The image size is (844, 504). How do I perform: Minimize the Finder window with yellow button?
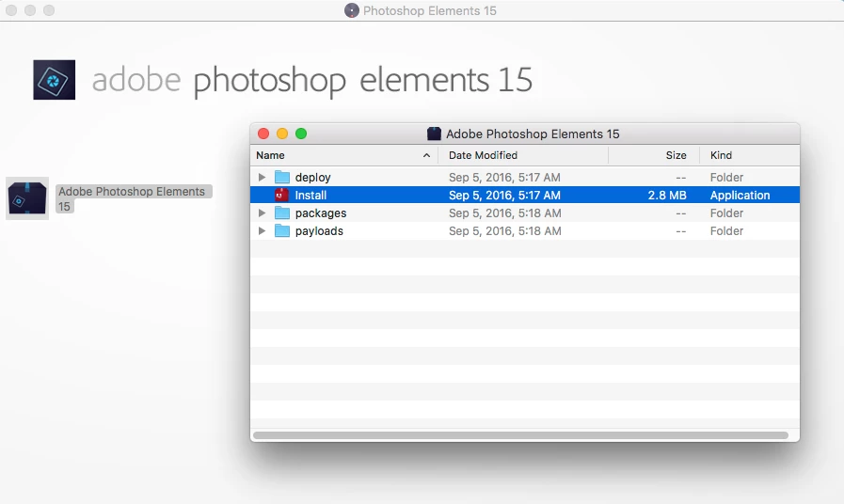point(282,134)
